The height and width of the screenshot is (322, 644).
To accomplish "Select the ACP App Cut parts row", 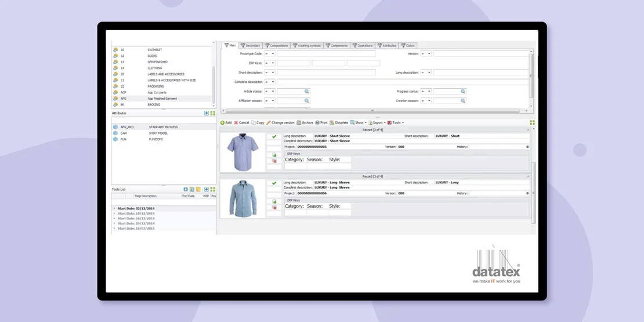I will click(x=162, y=92).
